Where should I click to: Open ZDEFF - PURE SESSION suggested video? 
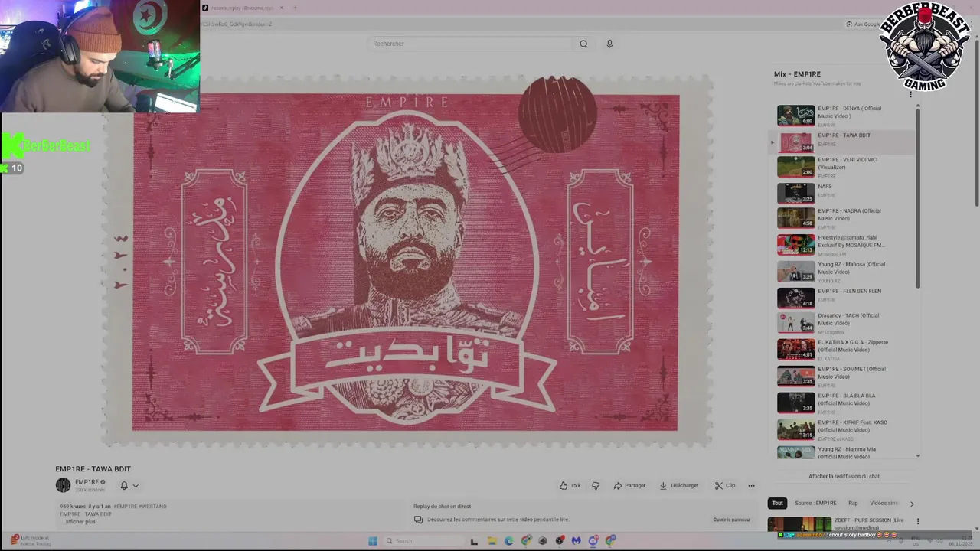point(837,524)
